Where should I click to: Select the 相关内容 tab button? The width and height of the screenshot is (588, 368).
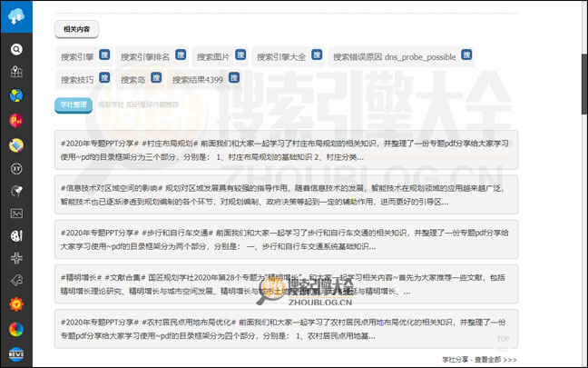(76, 30)
